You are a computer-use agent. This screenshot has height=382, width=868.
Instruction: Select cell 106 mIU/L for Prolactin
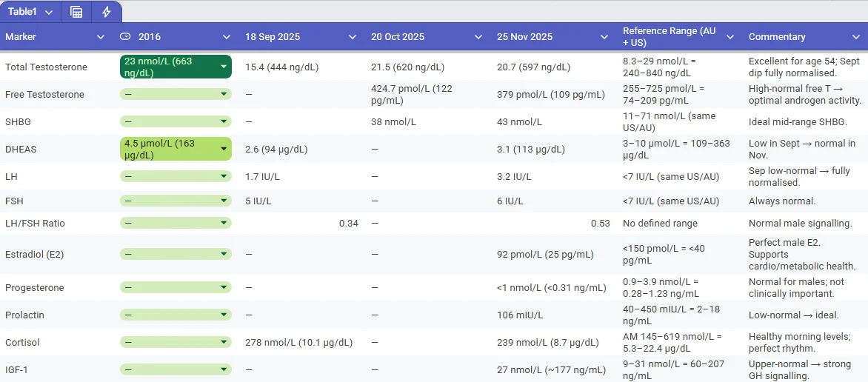tap(520, 315)
